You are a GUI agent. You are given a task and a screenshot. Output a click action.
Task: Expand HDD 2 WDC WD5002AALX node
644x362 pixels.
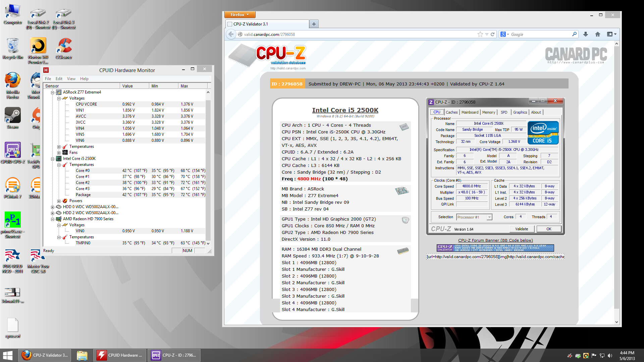[x=53, y=213]
